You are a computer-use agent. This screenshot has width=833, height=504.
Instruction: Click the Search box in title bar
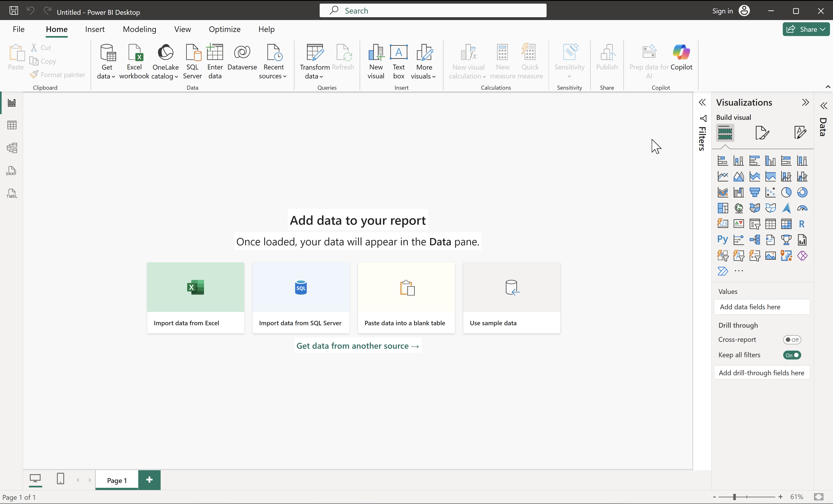point(433,11)
